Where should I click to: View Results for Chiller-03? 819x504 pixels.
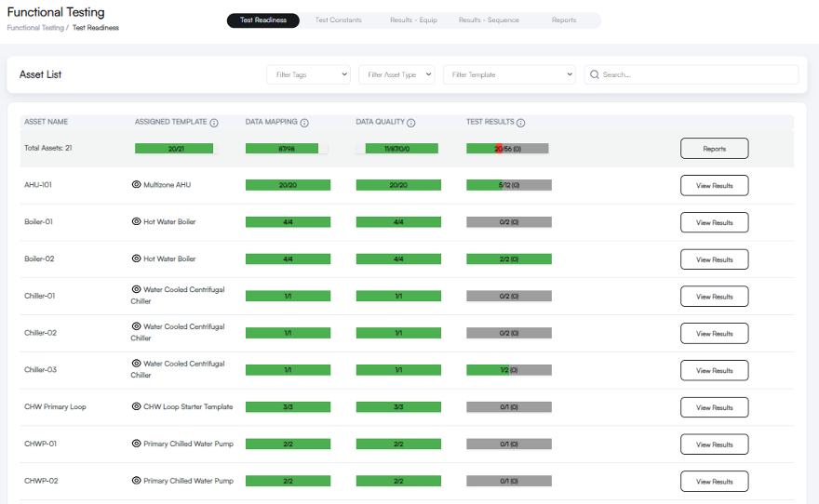tap(714, 370)
